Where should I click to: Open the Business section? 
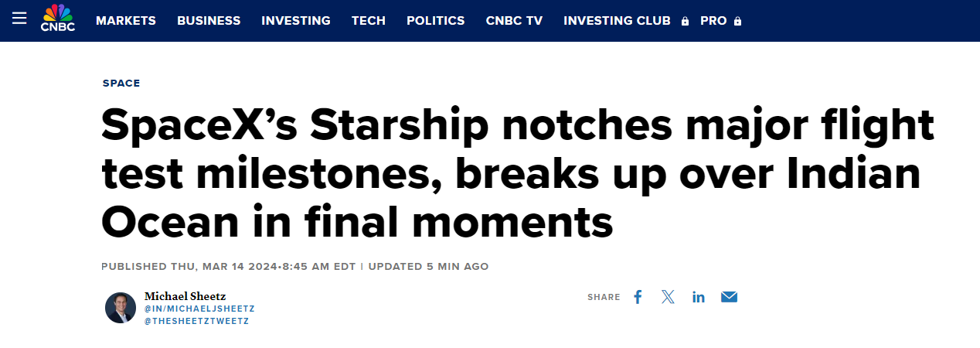[209, 21]
